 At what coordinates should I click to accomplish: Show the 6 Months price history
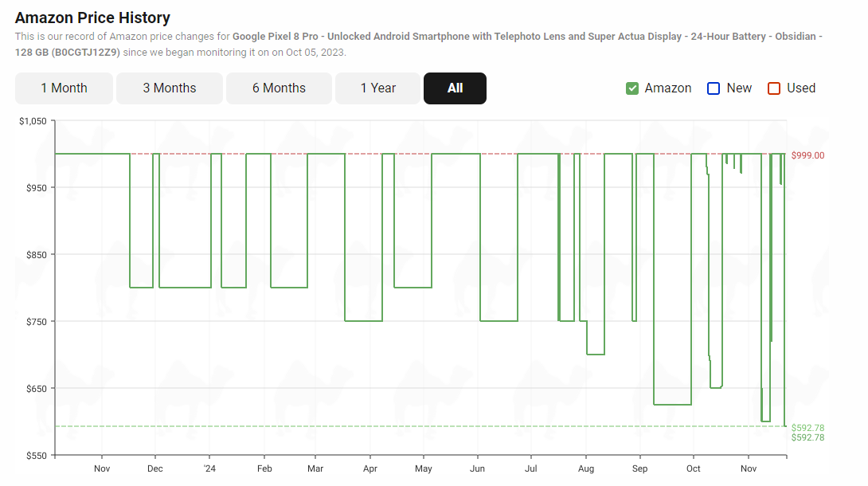tap(279, 88)
